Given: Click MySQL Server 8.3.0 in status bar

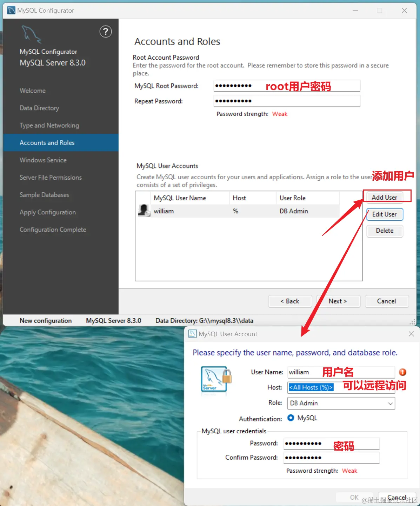Looking at the screenshot, I should tap(114, 321).
